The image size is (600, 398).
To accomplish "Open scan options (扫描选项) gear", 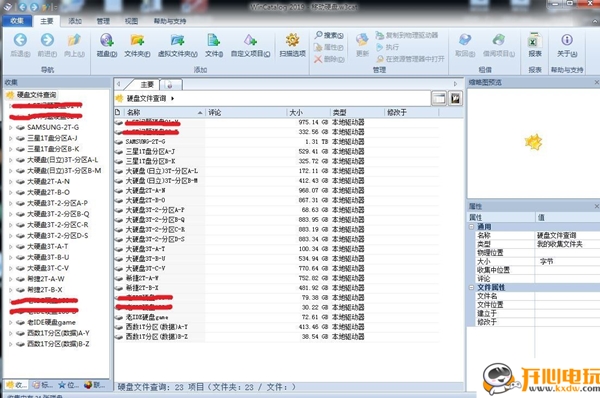I will coord(292,40).
